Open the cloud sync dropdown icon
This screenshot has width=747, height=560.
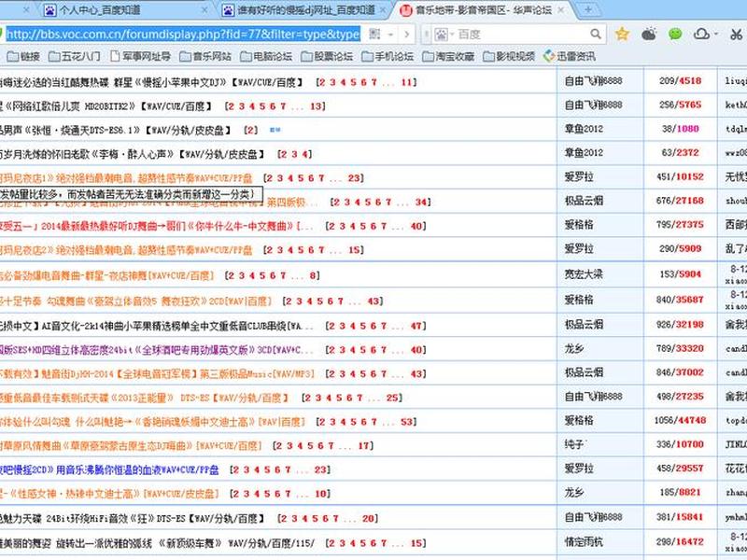click(704, 35)
